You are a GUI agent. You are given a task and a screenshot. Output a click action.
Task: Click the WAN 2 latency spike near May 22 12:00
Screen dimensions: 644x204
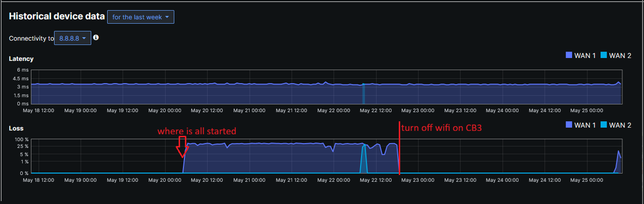coord(363,93)
